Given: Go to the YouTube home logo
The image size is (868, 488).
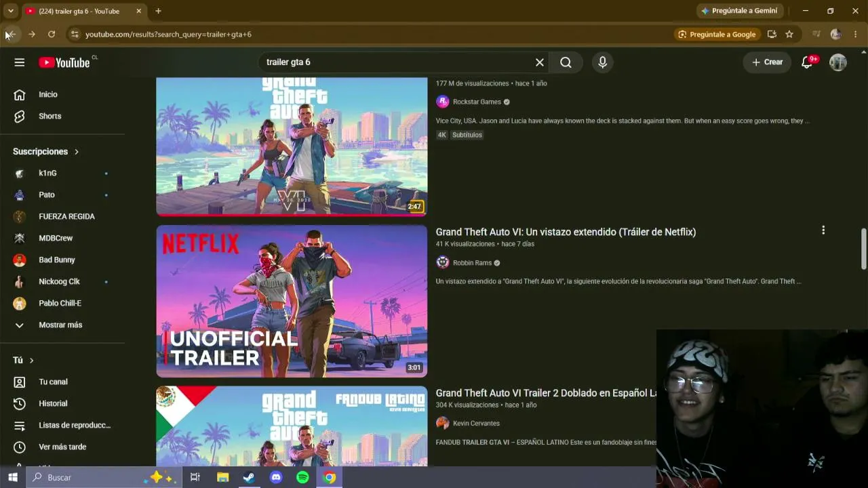Looking at the screenshot, I should click(x=64, y=62).
